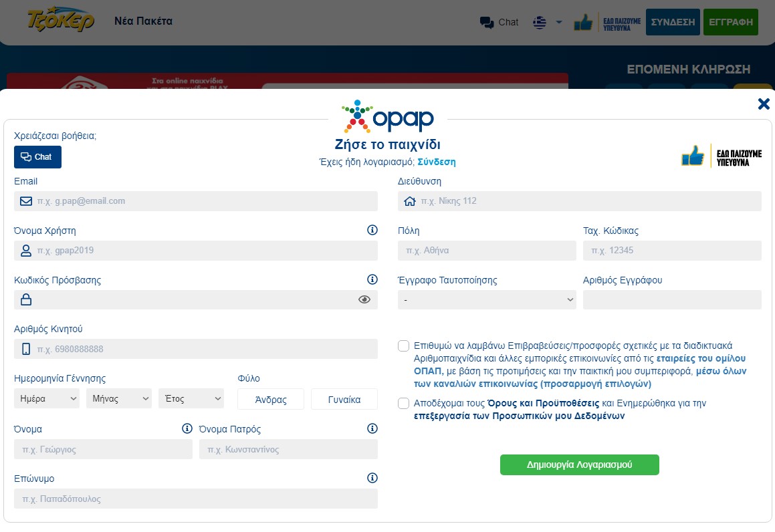Show info for Κωδικός Πρόσβασης

tap(372, 279)
